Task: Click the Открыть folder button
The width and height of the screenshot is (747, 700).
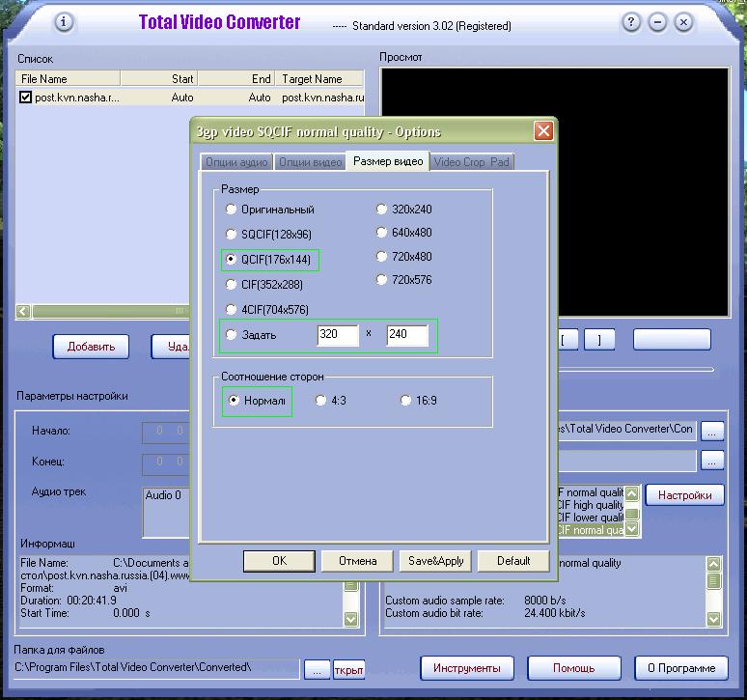Action: point(348,670)
